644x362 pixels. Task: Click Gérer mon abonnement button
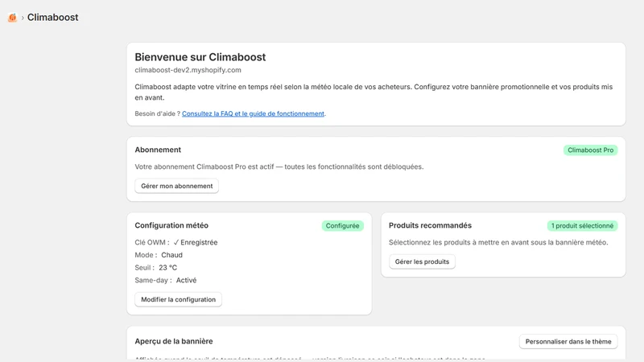[176, 186]
